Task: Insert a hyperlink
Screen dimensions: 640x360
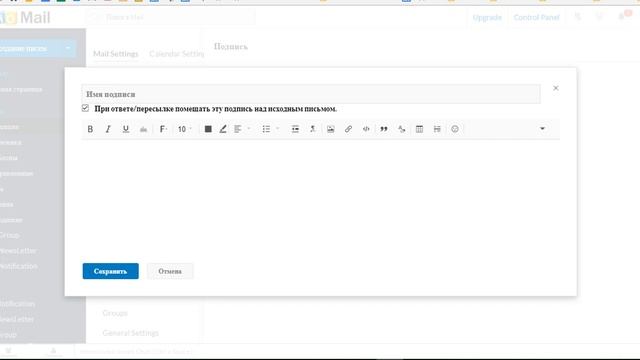Action: pos(348,129)
